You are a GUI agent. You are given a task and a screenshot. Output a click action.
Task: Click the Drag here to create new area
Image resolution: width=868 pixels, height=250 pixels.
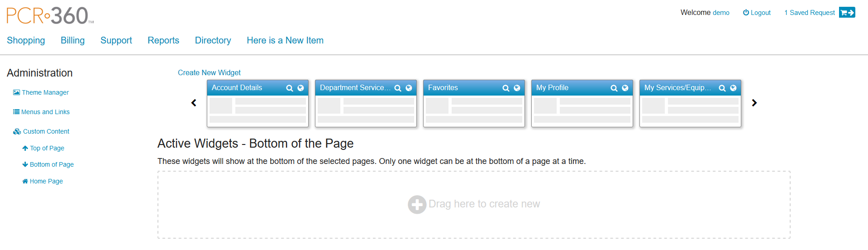[474, 204]
